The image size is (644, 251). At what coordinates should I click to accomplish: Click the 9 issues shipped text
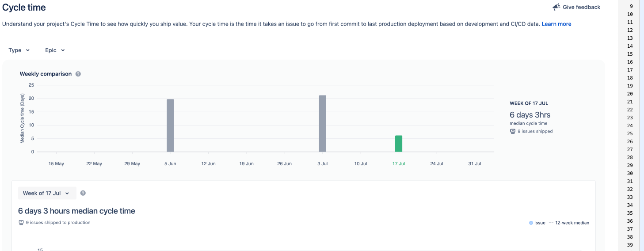535,131
